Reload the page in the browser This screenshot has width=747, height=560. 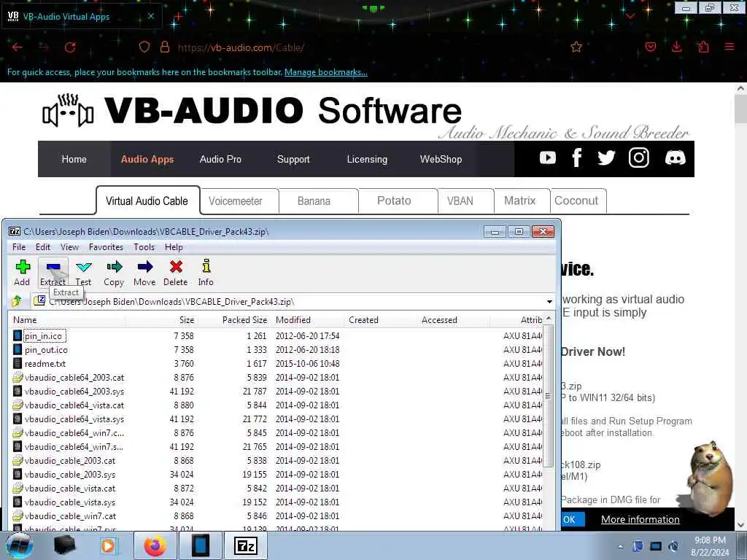click(x=70, y=47)
